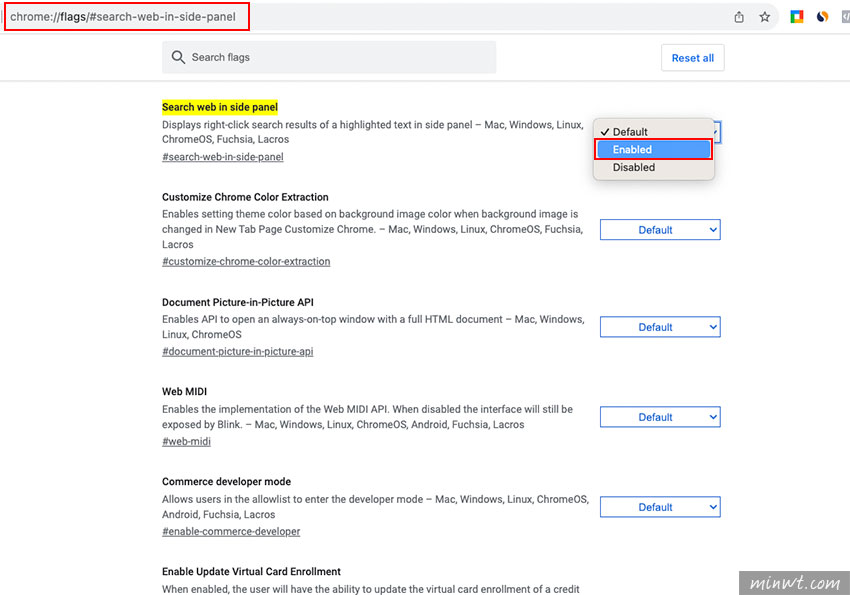Click #document-picture-in-picture-api link
The height and width of the screenshot is (595, 850).
click(237, 351)
